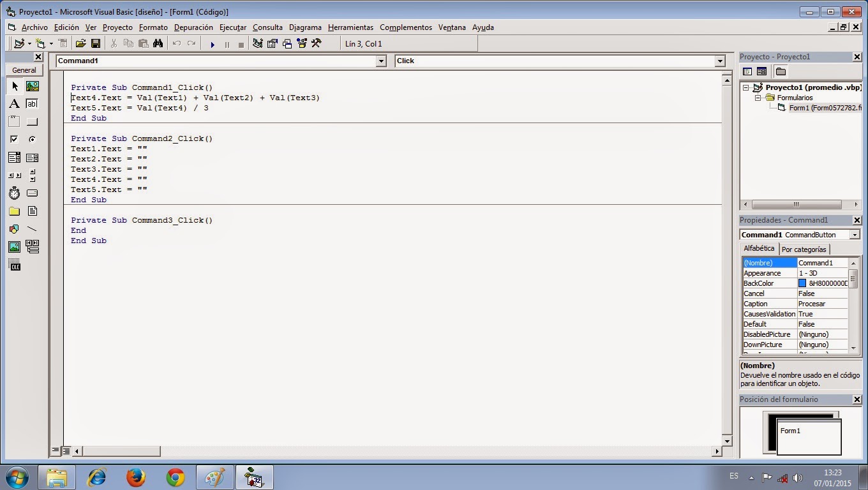Enable Procedure View at the code window bottom
868x490 pixels.
(x=56, y=451)
